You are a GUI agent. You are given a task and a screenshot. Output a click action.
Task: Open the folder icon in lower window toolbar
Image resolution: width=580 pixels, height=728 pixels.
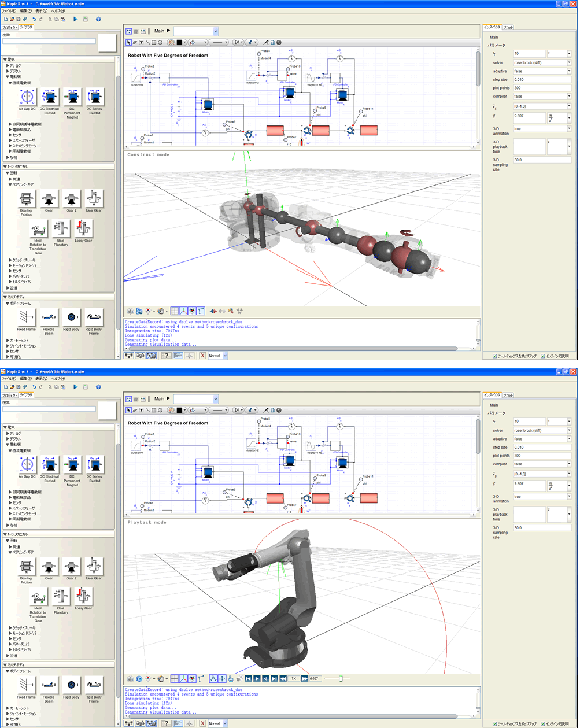12,387
